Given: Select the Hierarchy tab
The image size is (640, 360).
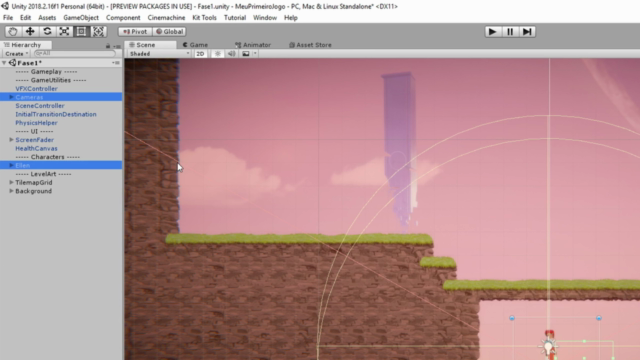Looking at the screenshot, I should coord(26,45).
